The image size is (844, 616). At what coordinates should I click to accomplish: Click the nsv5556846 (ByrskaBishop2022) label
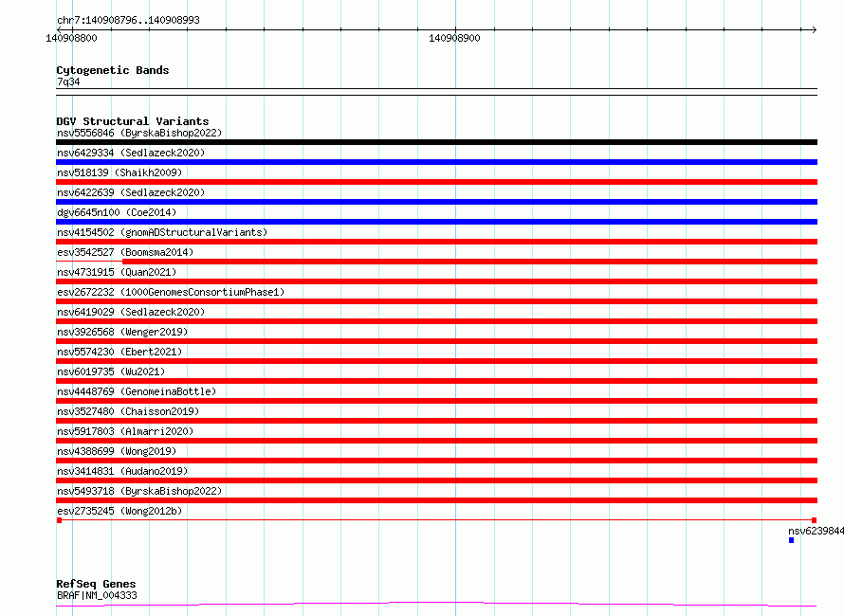point(139,133)
